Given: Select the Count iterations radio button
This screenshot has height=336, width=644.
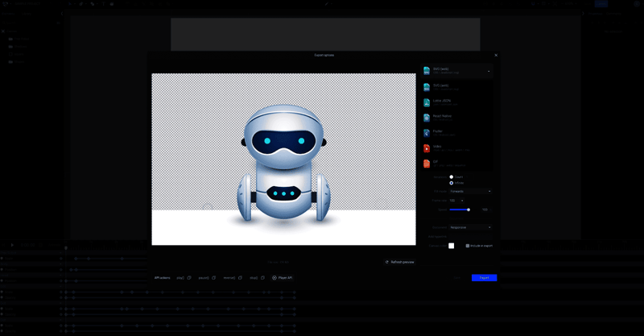Looking at the screenshot, I should (x=452, y=176).
